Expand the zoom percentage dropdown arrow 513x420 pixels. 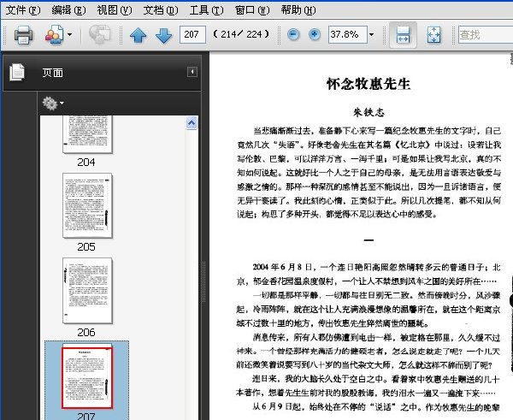371,34
